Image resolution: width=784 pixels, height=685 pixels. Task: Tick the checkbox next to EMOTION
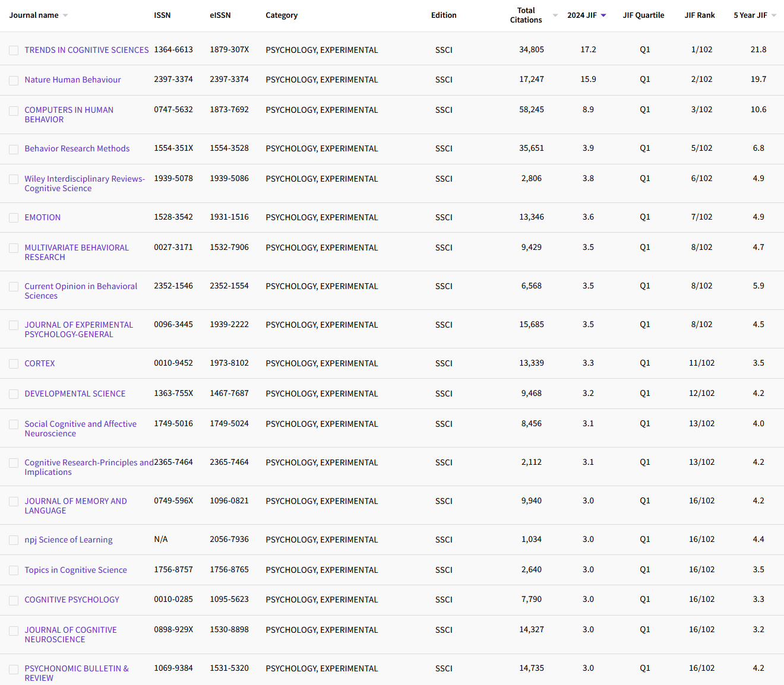click(x=14, y=218)
